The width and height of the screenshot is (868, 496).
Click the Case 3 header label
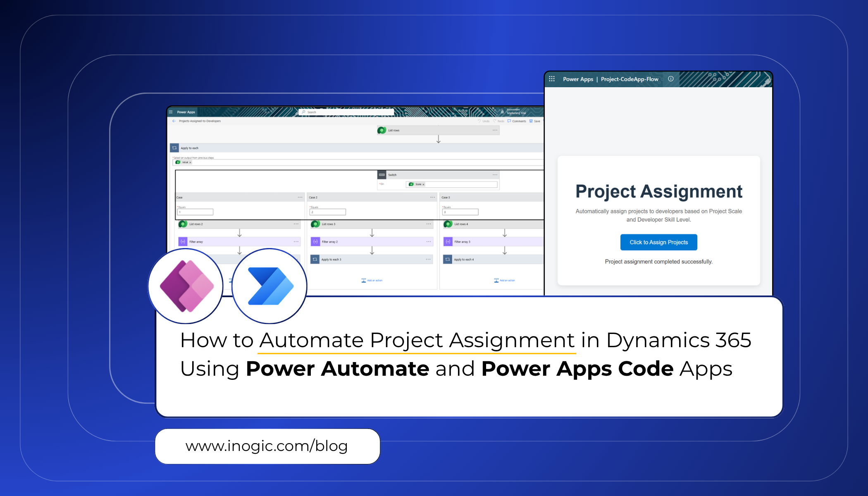(446, 197)
